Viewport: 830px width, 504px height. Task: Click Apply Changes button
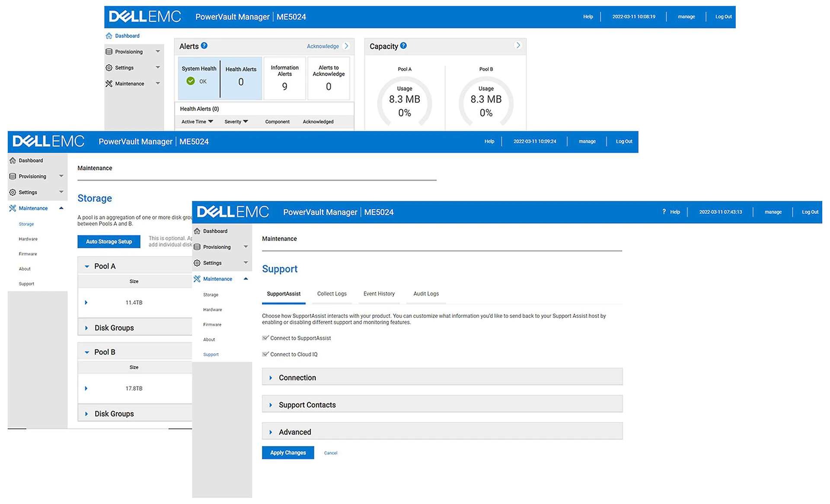(x=288, y=453)
